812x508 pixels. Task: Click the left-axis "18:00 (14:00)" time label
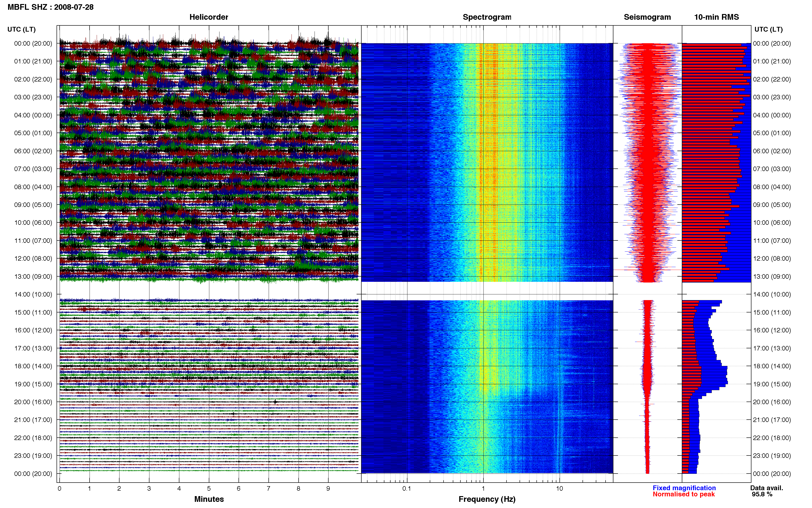coord(33,366)
